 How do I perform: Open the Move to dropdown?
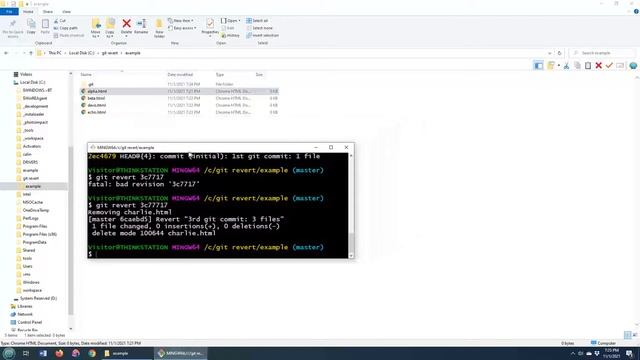96,34
